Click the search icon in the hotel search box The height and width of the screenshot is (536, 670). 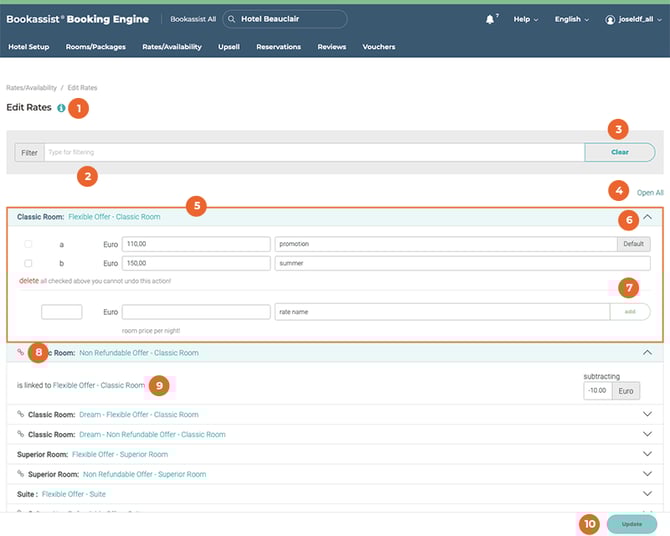(231, 19)
